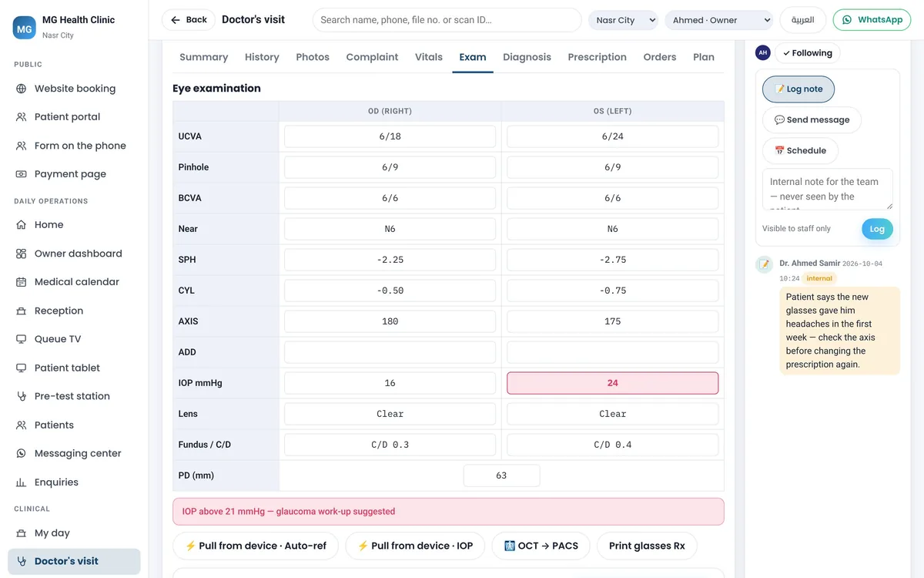This screenshot has width=924, height=578.
Task: Go to the Vitals tab
Action: [429, 57]
